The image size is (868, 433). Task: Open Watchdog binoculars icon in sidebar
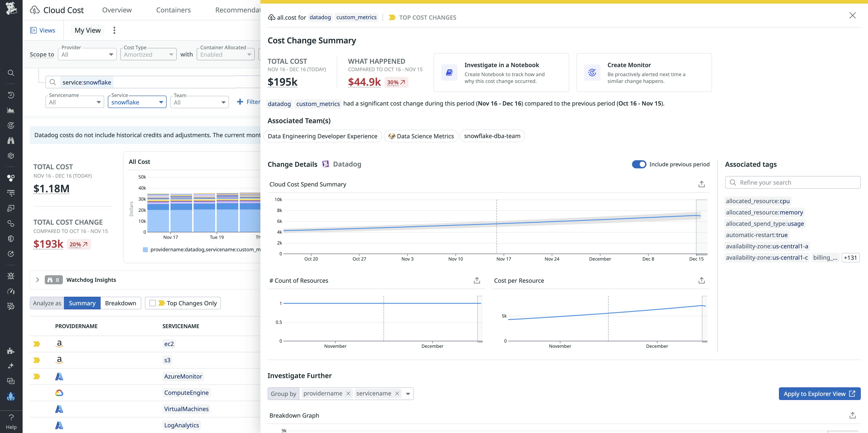pyautogui.click(x=11, y=141)
